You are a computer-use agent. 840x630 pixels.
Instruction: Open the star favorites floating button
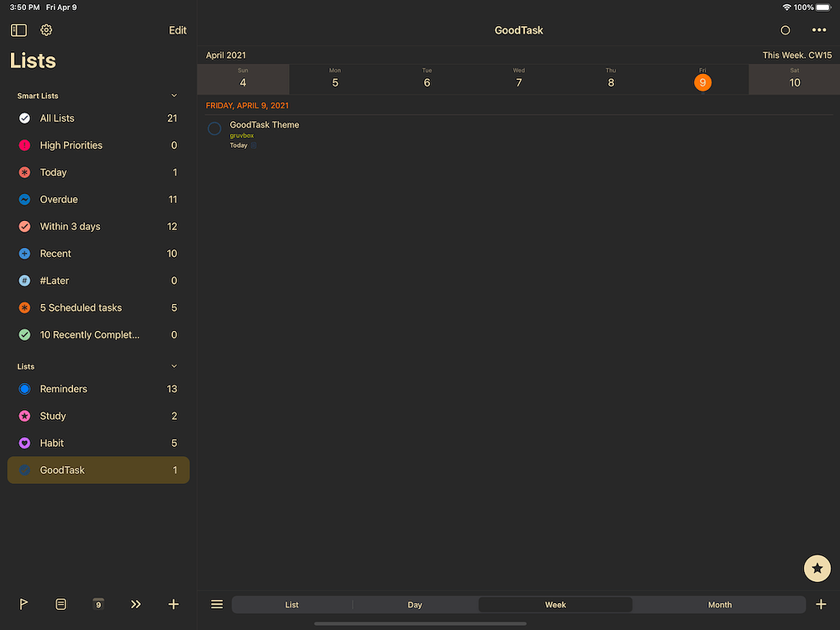pos(816,569)
